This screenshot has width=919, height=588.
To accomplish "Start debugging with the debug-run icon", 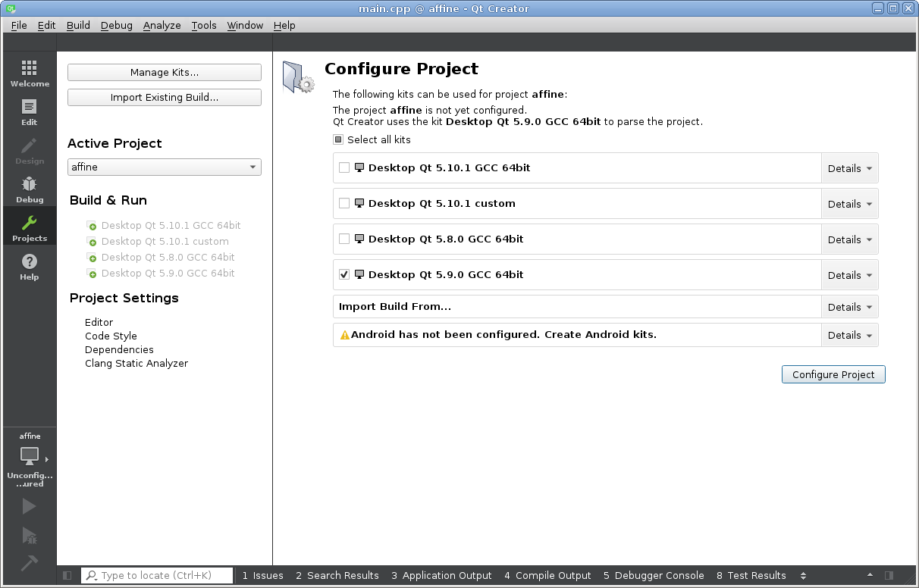I will 30,536.
